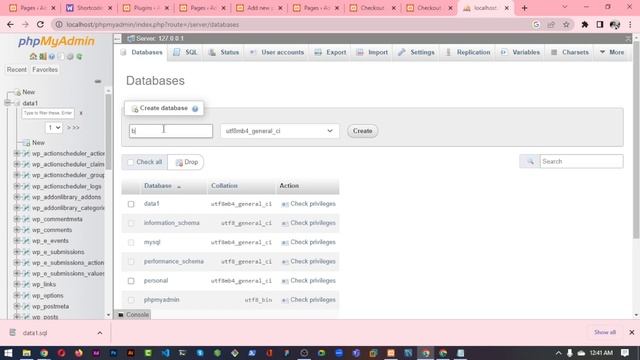Image resolution: width=640 pixels, height=360 pixels.
Task: Tick the Check all checkbox
Action: [x=131, y=162]
